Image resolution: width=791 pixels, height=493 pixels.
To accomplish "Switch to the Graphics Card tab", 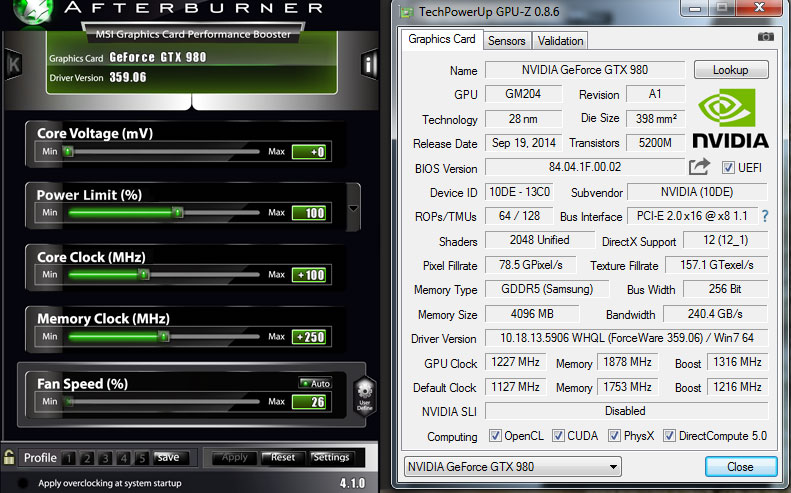I will click(441, 39).
